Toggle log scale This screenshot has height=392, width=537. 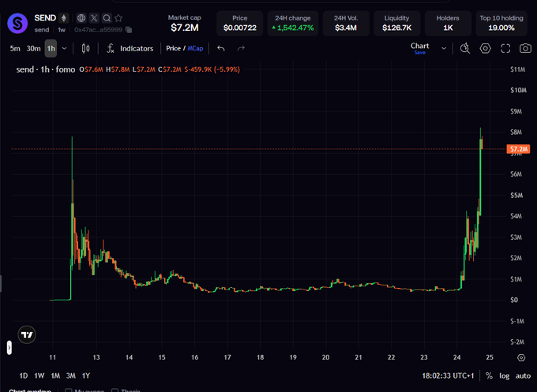tap(504, 375)
